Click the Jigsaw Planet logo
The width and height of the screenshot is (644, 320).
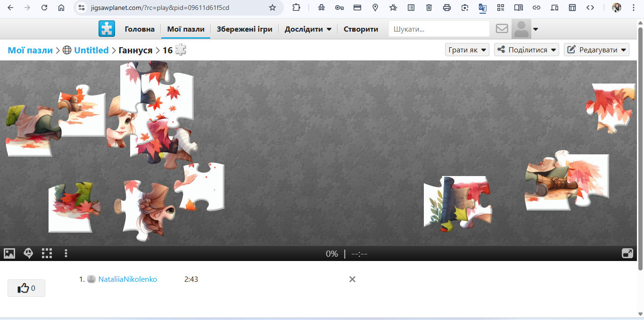tap(107, 29)
